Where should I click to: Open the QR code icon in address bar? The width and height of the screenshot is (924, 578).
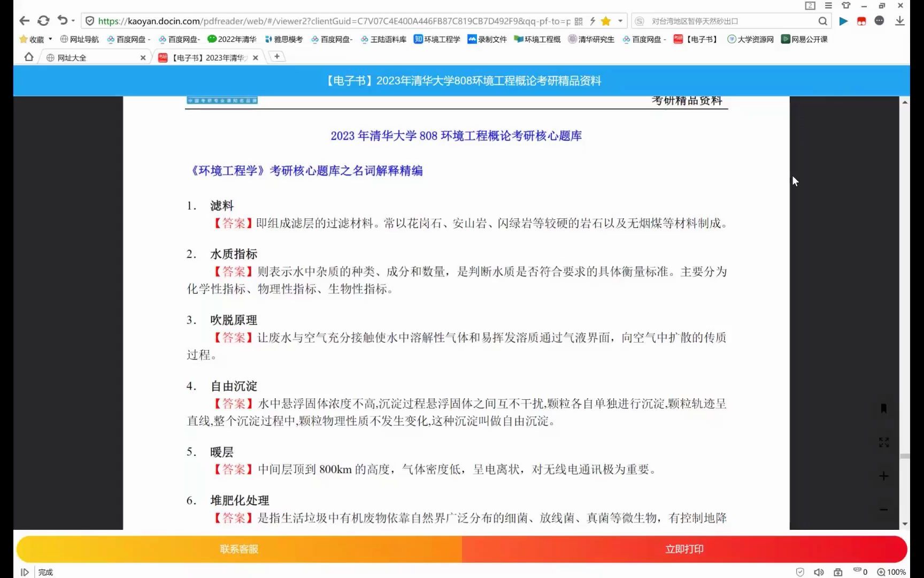click(579, 21)
